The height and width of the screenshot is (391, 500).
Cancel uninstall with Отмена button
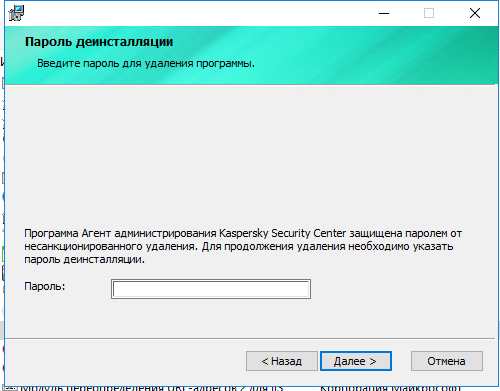click(447, 361)
